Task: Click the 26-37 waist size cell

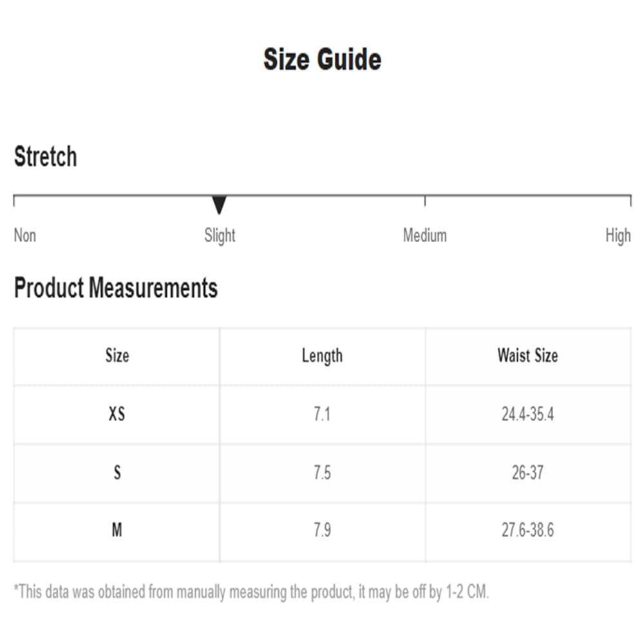Action: pos(528,472)
